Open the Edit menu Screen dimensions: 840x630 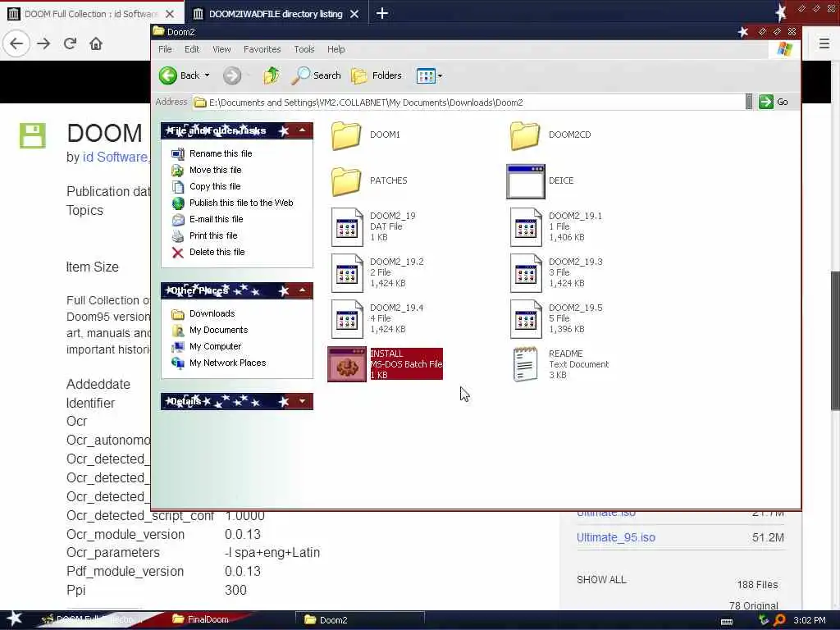coord(192,49)
